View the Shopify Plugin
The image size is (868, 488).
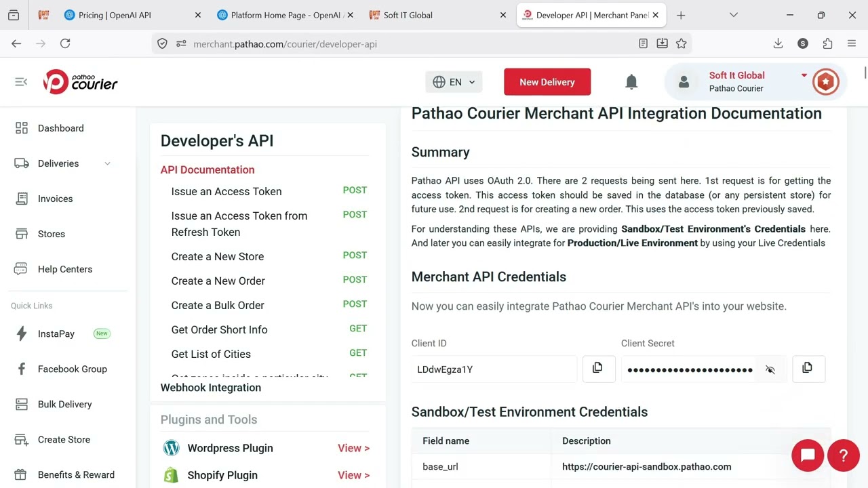[x=354, y=475]
